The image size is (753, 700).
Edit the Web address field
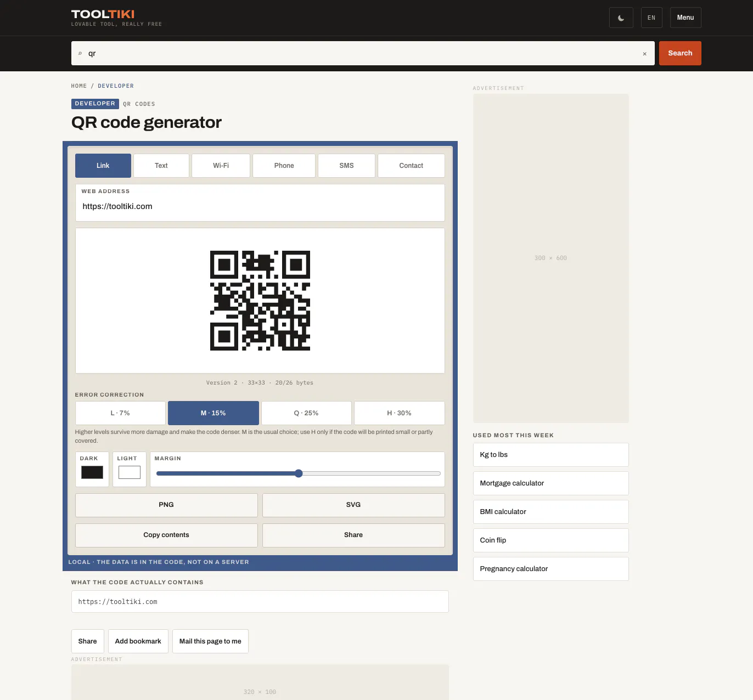pos(260,203)
